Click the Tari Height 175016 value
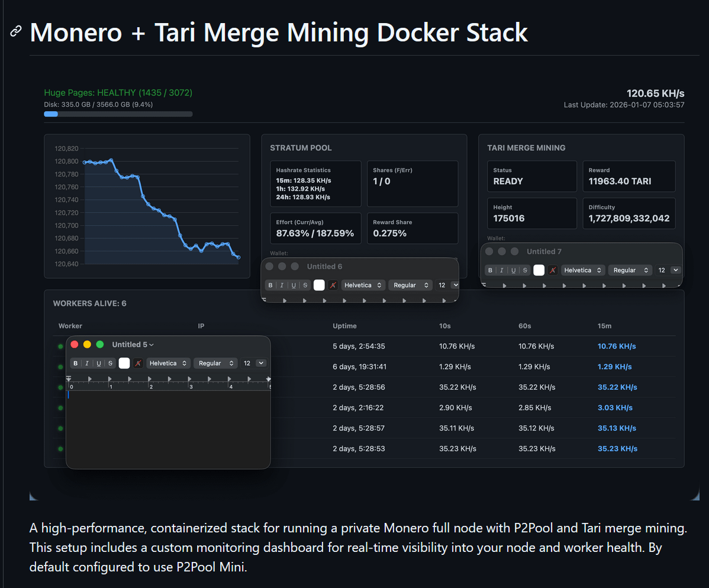Screen dimensions: 709x588 509,219
